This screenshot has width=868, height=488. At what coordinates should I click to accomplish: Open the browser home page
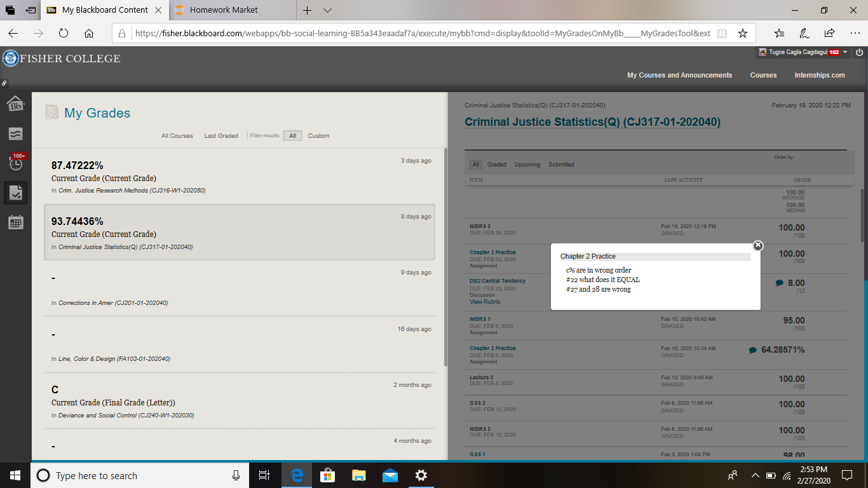tap(89, 33)
